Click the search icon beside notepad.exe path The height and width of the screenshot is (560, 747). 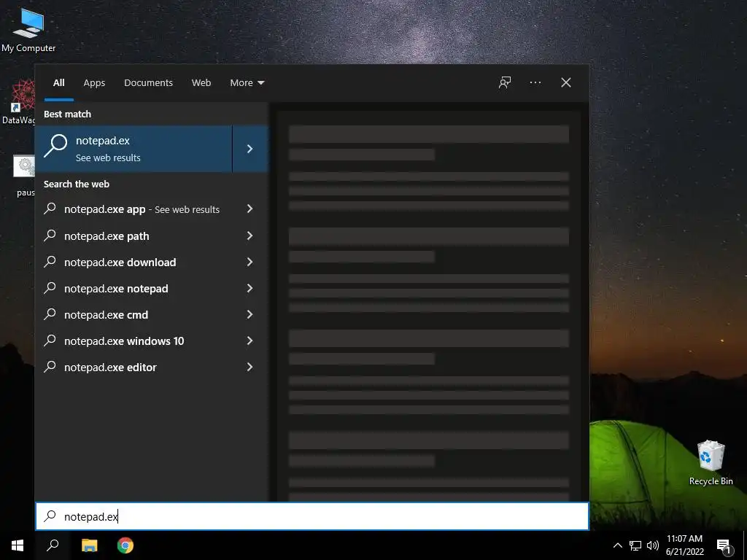click(x=50, y=236)
